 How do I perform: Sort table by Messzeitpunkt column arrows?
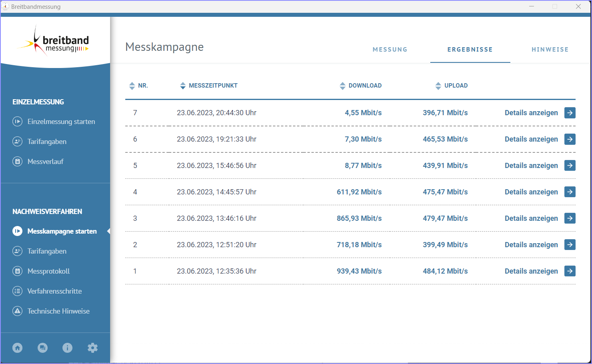(183, 86)
